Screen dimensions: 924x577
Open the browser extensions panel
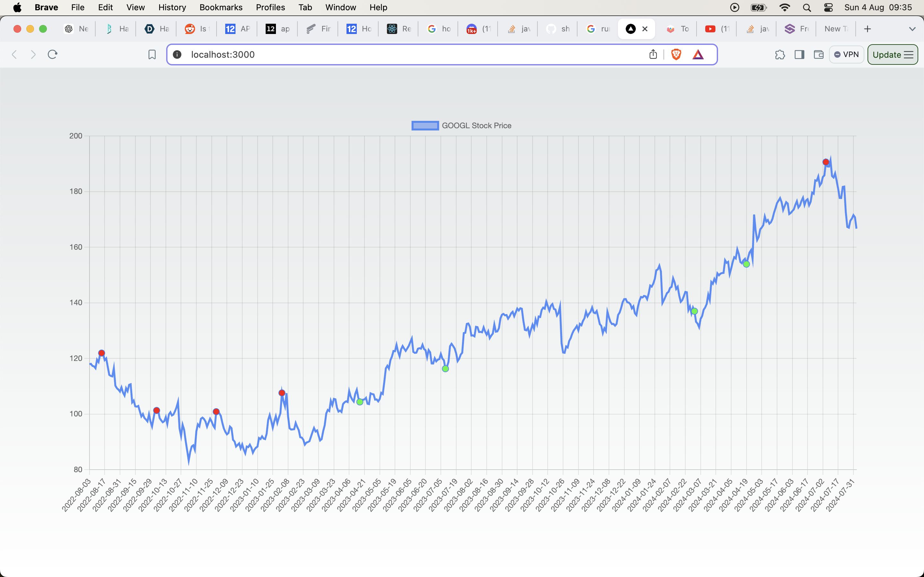click(x=780, y=54)
